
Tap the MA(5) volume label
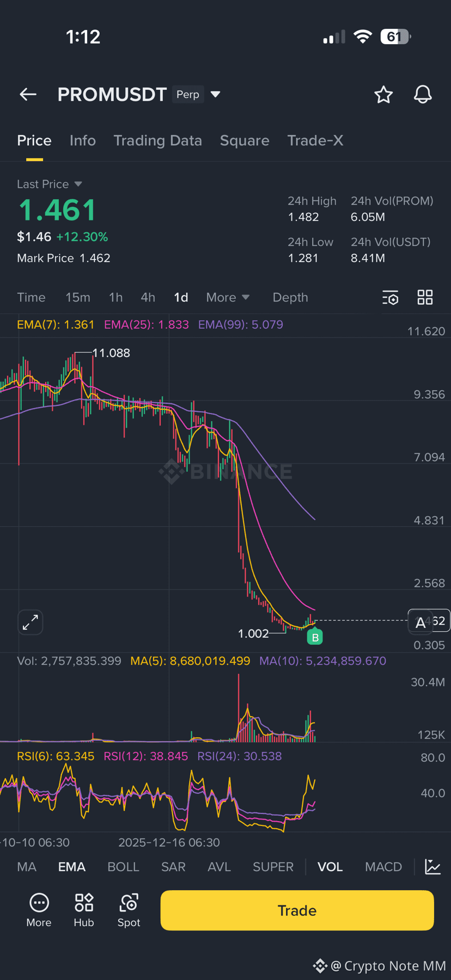click(x=190, y=661)
